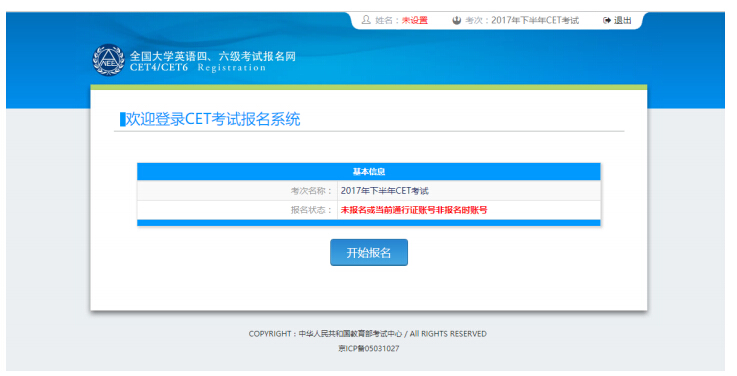This screenshot has height=376, width=737.
Task: Click the 欢迎登录CET考试报名系统 heading
Action: (212, 119)
